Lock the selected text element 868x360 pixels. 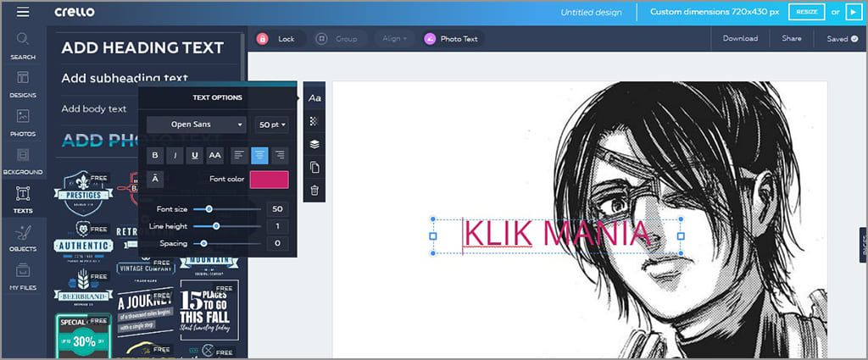point(280,39)
